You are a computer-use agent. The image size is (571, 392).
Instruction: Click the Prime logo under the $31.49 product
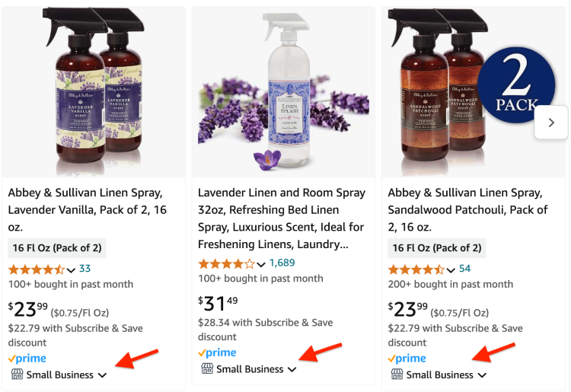pos(217,353)
